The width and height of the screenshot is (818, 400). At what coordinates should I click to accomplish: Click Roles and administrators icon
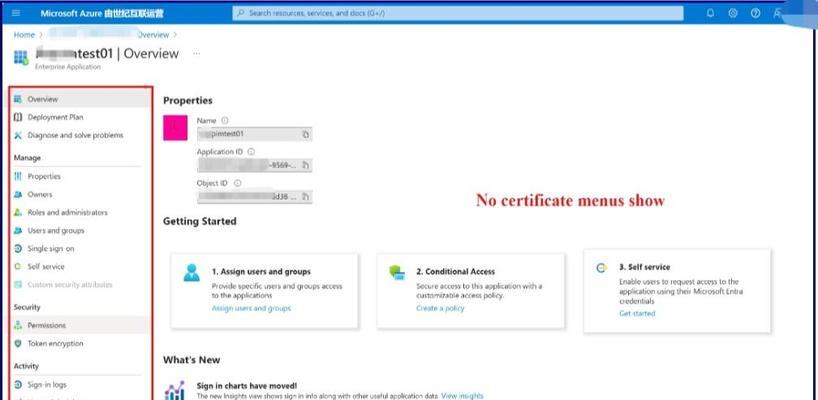pos(18,212)
